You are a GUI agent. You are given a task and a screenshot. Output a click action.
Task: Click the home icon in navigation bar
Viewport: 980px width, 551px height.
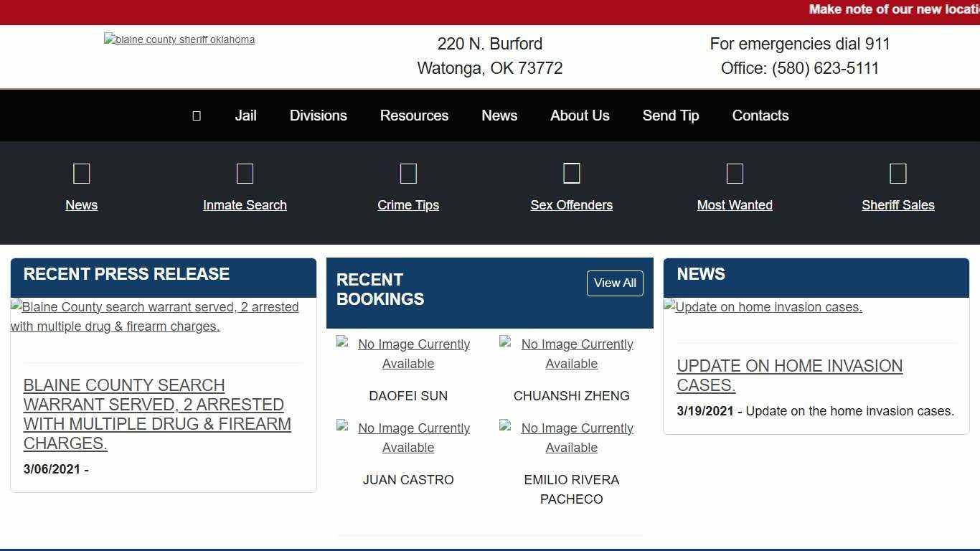point(197,116)
